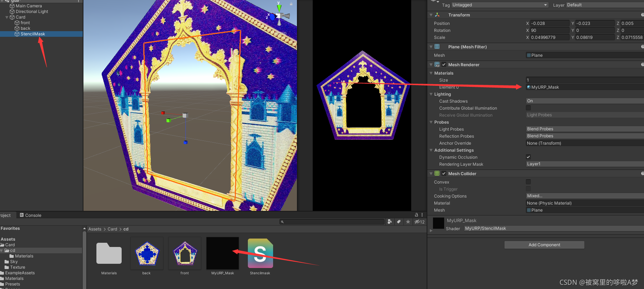Image resolution: width=644 pixels, height=289 pixels.
Task: Toggle the Mesh Renderer enabled checkbox
Action: (444, 64)
